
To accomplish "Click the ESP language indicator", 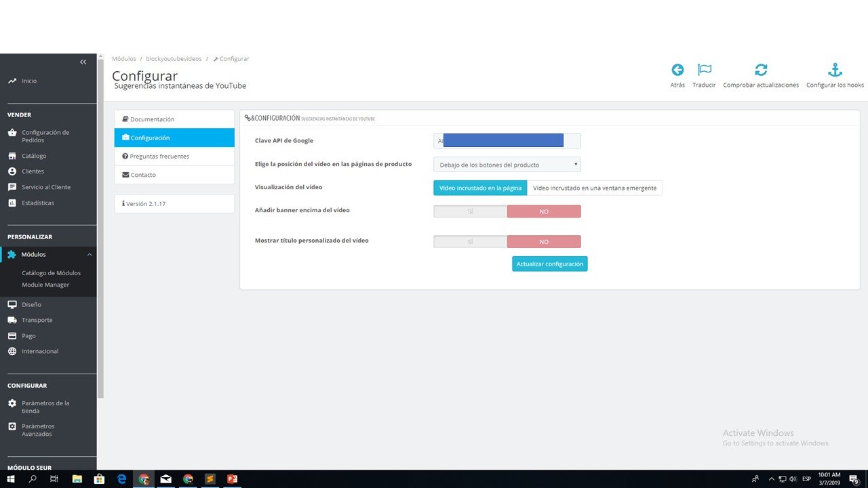I will point(807,479).
